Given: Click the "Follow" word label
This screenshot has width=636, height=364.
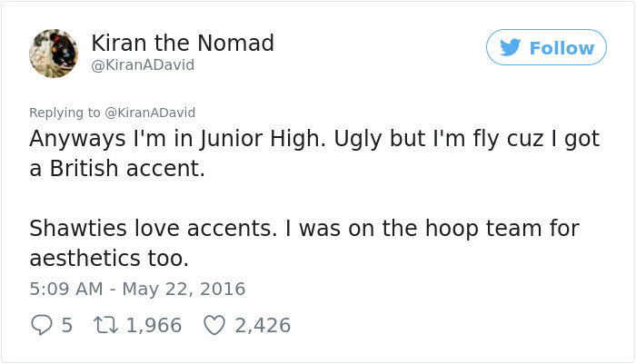Looking at the screenshot, I should tap(561, 47).
